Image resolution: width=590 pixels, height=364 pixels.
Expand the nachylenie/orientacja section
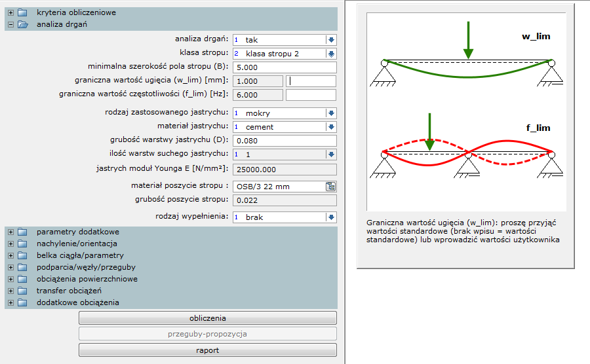tap(10, 244)
